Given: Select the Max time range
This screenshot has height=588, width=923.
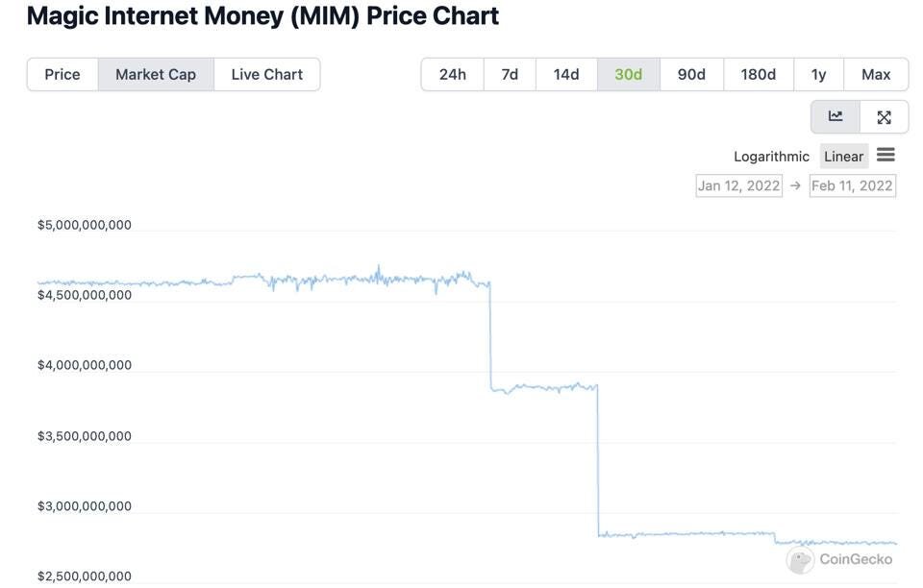Looking at the screenshot, I should click(876, 75).
